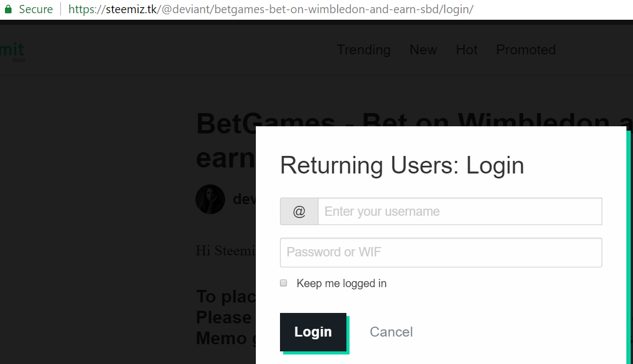This screenshot has width=633, height=364.
Task: Click the browser address bar URL
Action: pyautogui.click(x=271, y=9)
